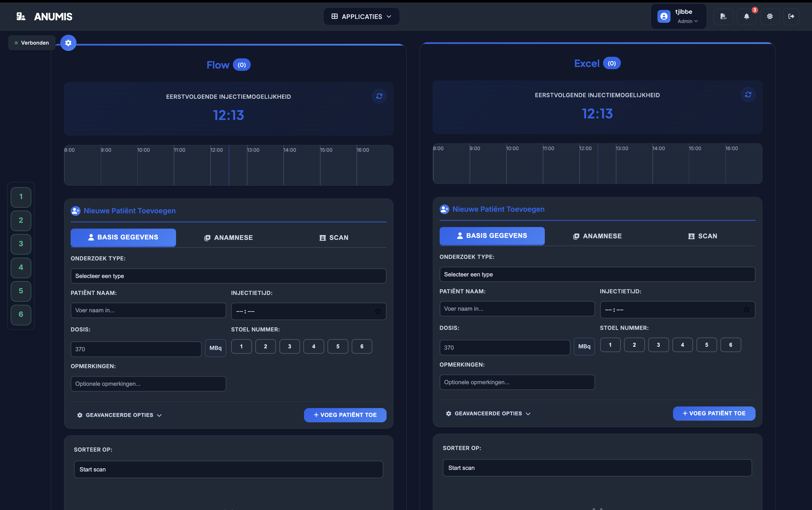Choose Stoel Nummer 6 in Excel form
The height and width of the screenshot is (510, 812).
731,345
